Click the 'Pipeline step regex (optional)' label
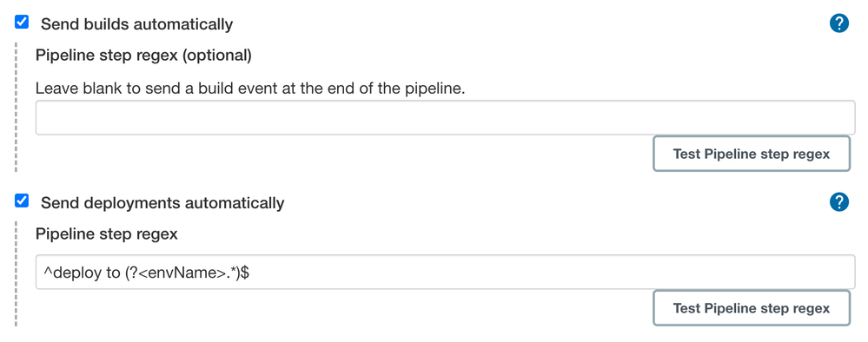The height and width of the screenshot is (342, 868). [x=143, y=56]
